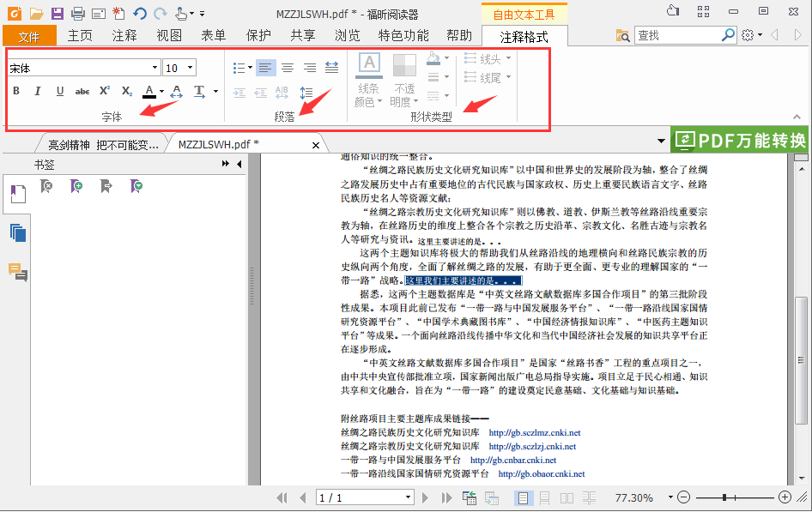Enable center text alignment
The height and width of the screenshot is (512, 812).
click(x=288, y=68)
